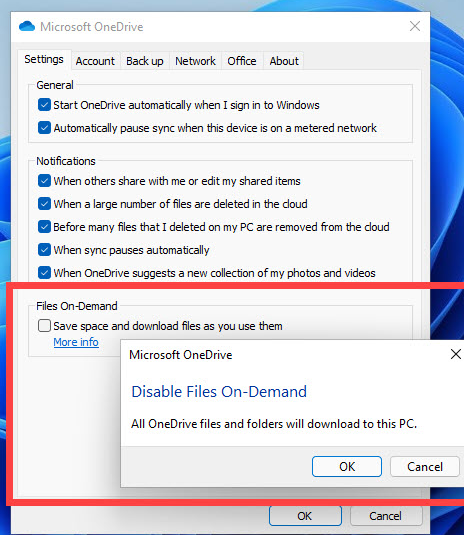This screenshot has width=464, height=535.
Task: Uncheck When others share with me notification
Action: 44,181
